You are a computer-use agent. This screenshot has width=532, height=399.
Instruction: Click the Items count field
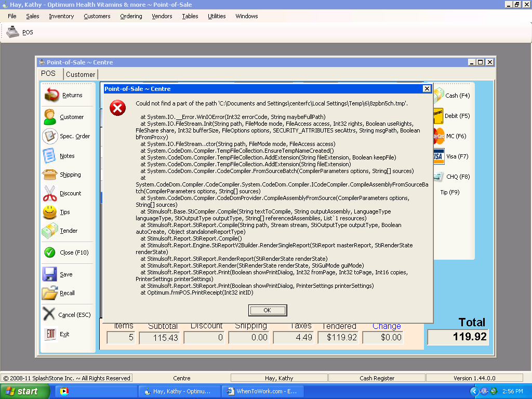point(121,337)
